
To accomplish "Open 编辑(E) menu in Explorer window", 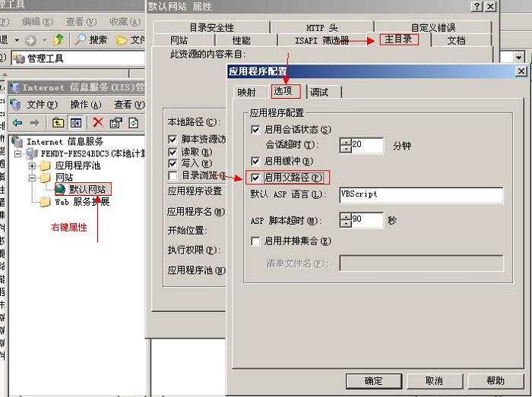I will (x=37, y=22).
